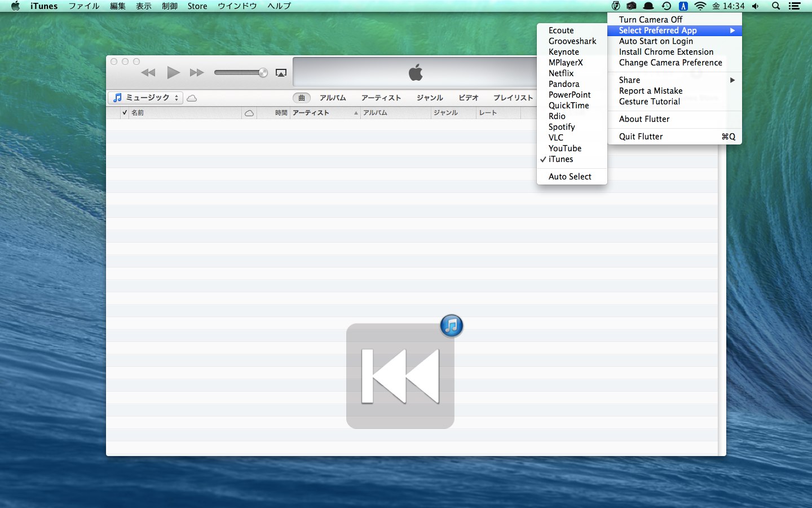Switch to the アルバム view tab
The height and width of the screenshot is (508, 812).
[x=333, y=98]
